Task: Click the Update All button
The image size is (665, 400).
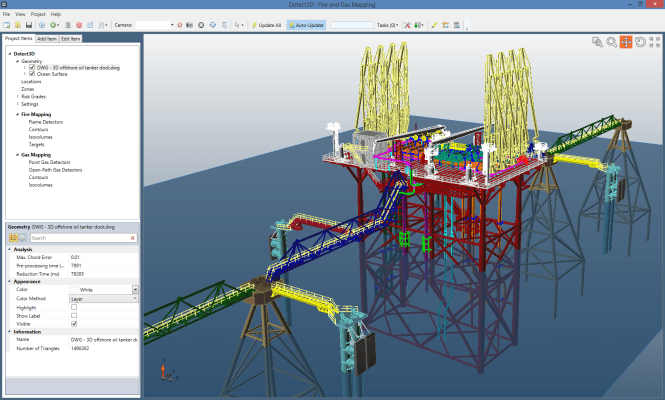Action: [267, 24]
